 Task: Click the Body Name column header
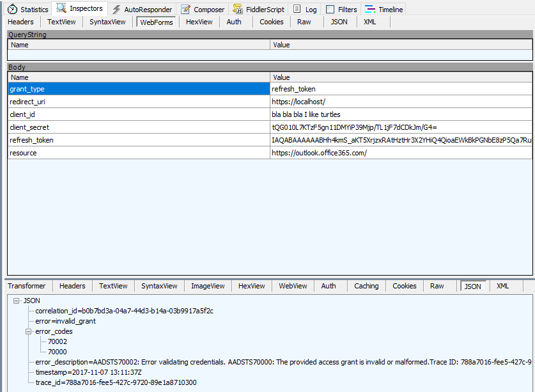[x=139, y=77]
